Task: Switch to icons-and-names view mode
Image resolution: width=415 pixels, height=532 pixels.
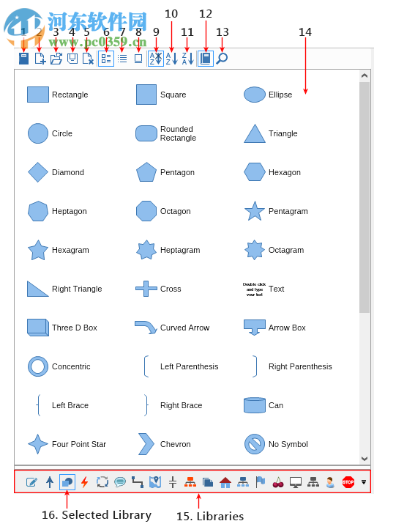Action: [x=106, y=59]
